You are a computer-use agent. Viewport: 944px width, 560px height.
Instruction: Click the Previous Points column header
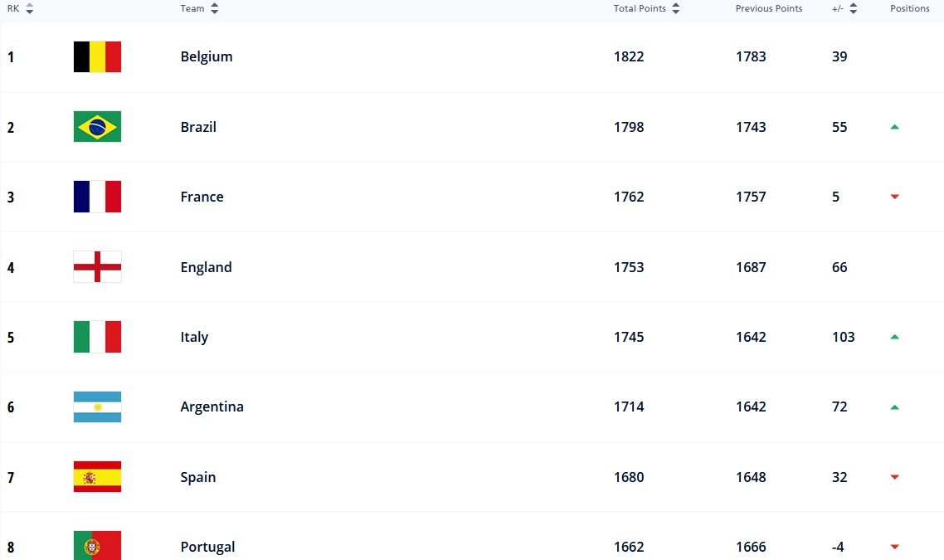[768, 8]
